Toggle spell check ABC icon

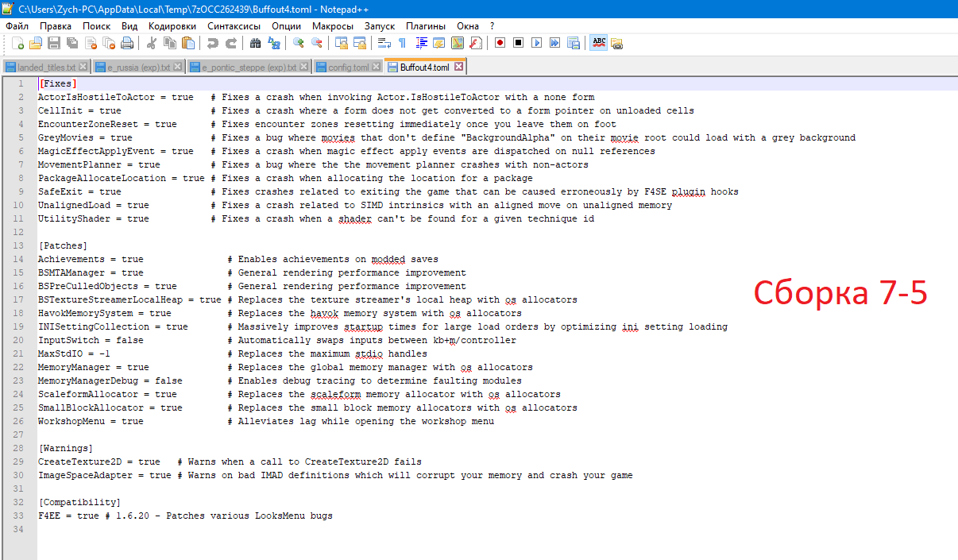tap(598, 43)
